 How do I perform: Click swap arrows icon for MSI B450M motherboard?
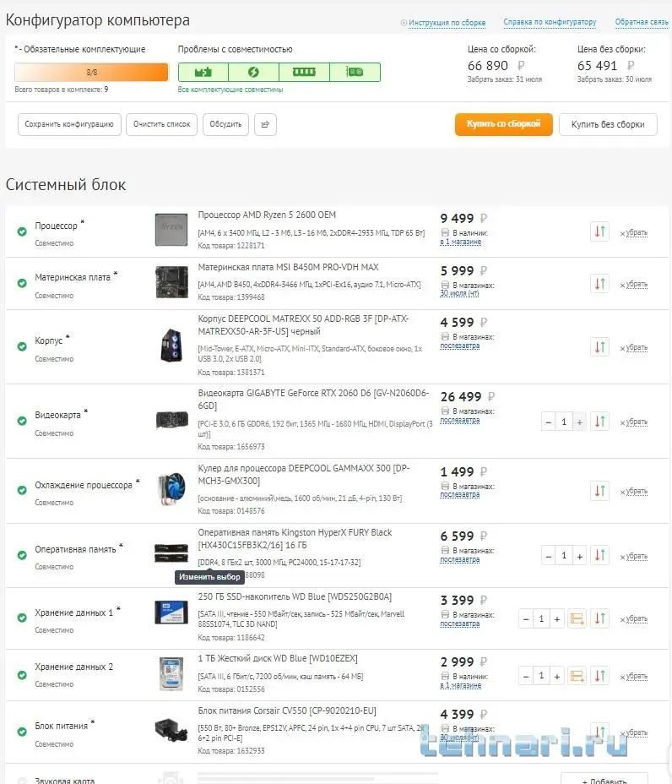point(599,284)
